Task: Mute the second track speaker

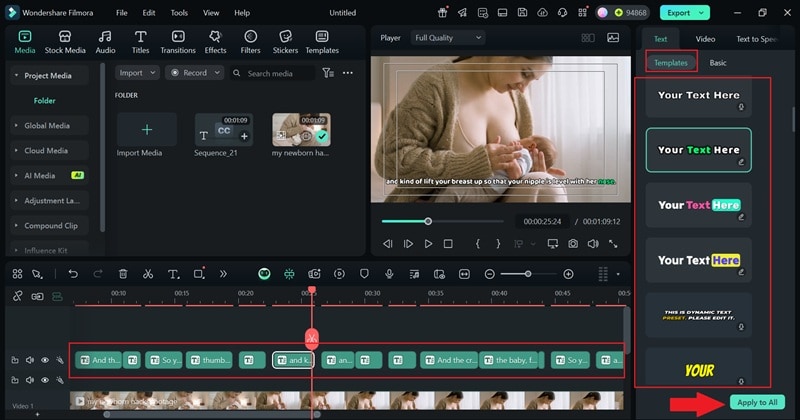Action: (30, 380)
